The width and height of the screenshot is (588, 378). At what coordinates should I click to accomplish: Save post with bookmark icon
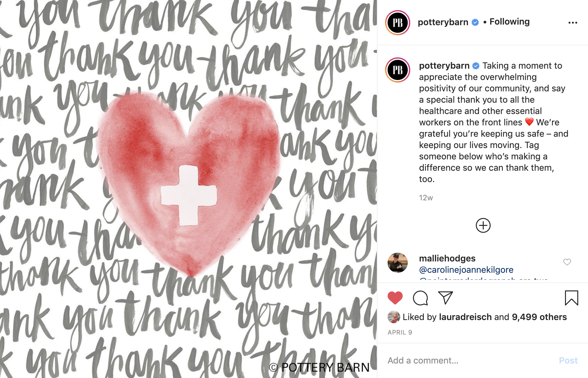(x=571, y=298)
